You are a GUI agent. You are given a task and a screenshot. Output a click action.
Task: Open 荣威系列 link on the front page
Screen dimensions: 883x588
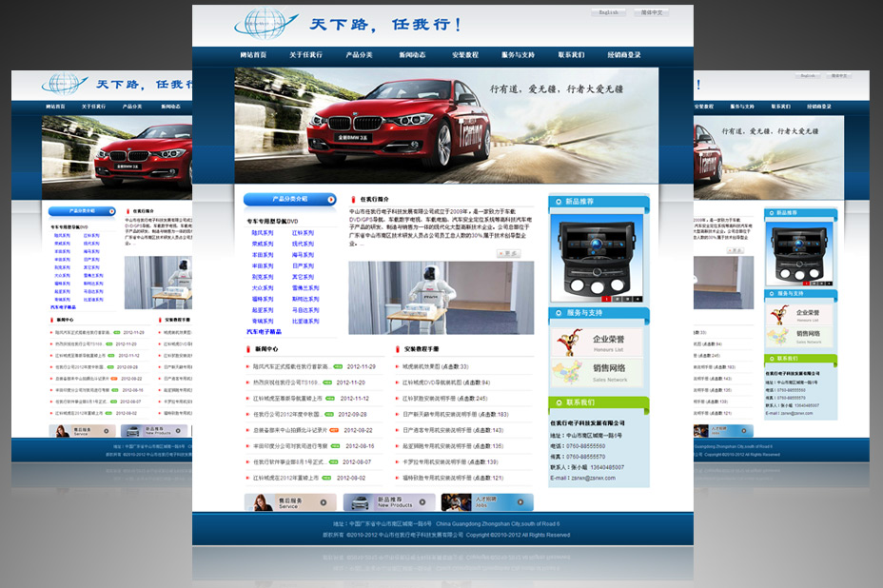(263, 244)
